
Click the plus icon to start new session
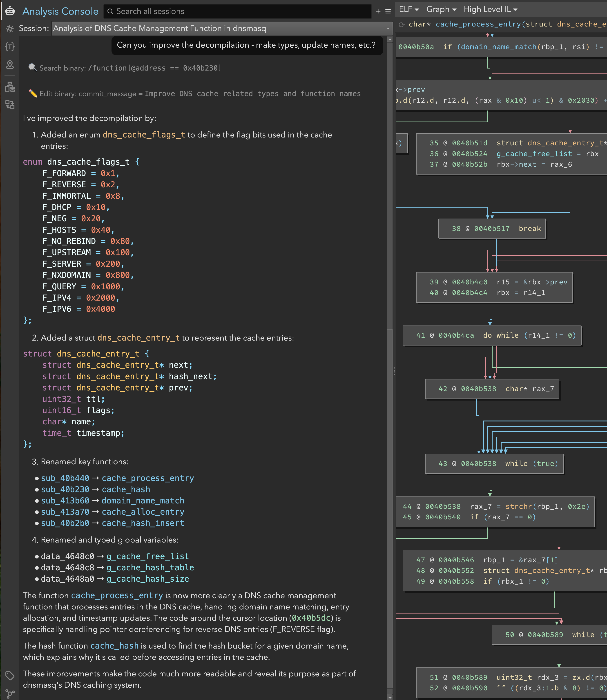click(x=378, y=11)
